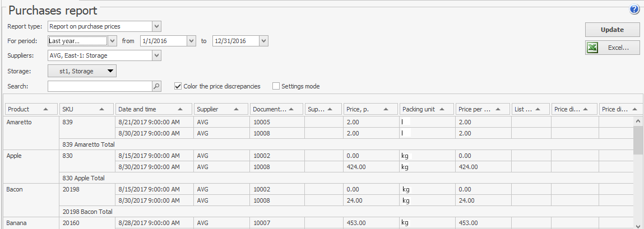Open the For period dropdown
This screenshot has height=229, width=644.
pyautogui.click(x=112, y=41)
